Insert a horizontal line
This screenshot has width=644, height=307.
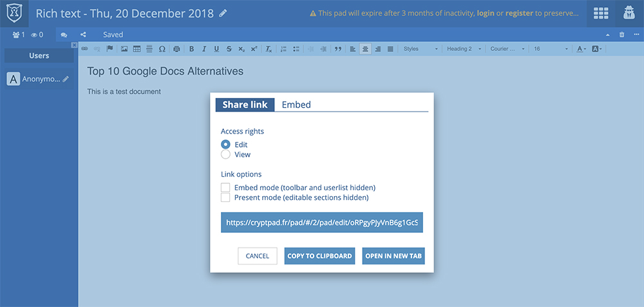pos(149,48)
